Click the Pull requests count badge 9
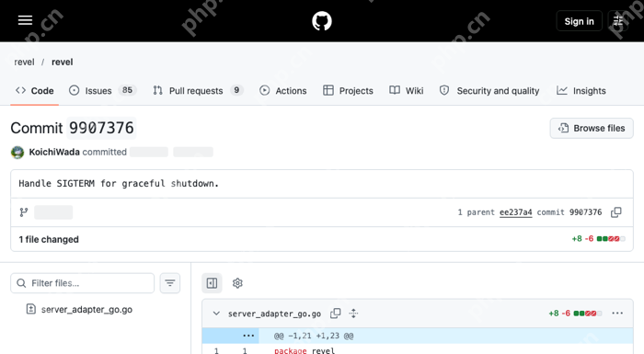This screenshot has width=644, height=354. click(x=236, y=90)
